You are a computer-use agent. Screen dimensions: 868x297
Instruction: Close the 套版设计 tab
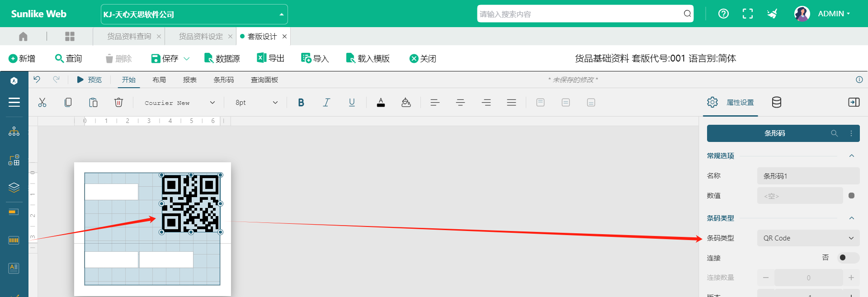click(x=284, y=37)
